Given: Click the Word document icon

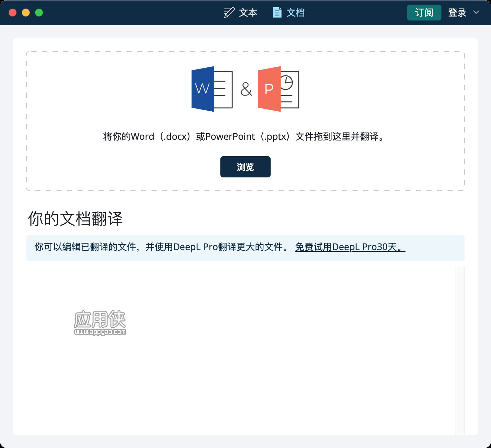Looking at the screenshot, I should click(x=212, y=89).
